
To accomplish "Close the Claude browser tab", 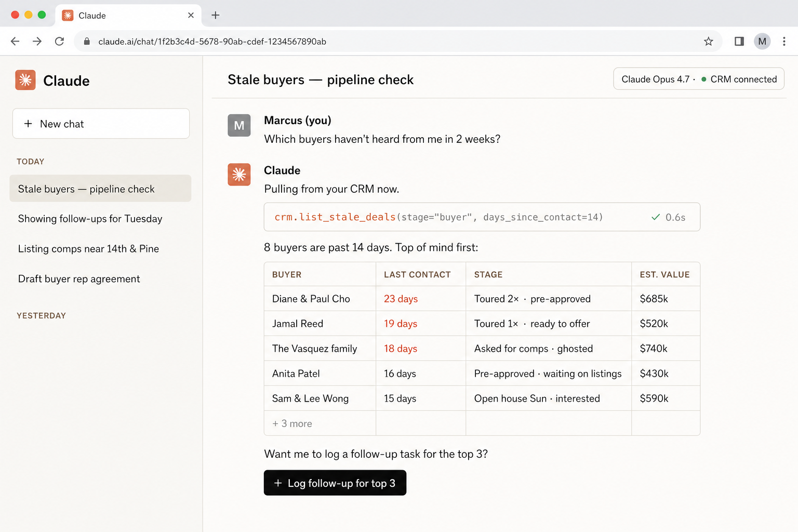I will (191, 15).
